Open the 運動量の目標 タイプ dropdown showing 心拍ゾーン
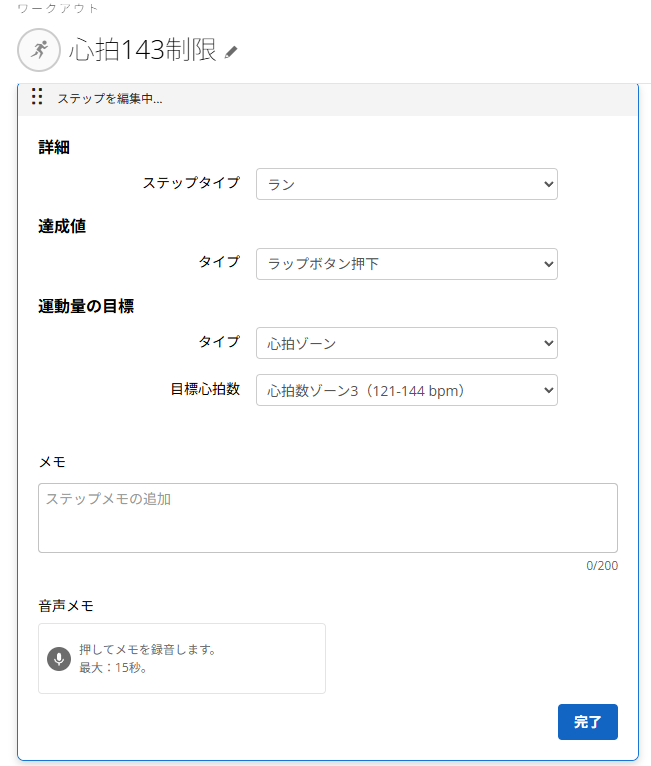This screenshot has height=766, width=651. 407,343
